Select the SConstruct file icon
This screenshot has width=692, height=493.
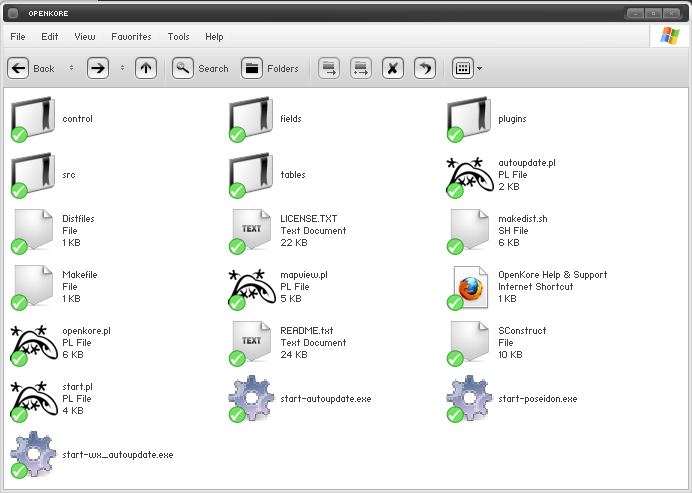point(469,343)
